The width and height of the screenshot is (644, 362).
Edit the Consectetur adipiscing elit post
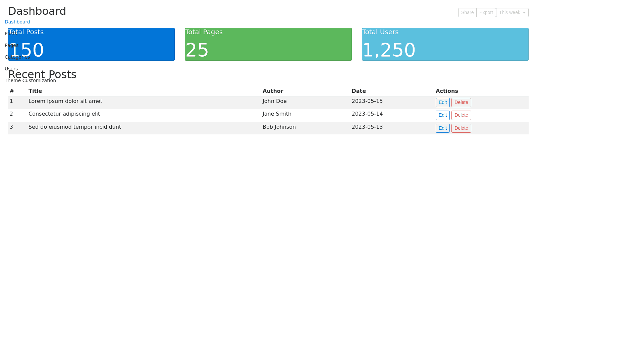pos(442,115)
